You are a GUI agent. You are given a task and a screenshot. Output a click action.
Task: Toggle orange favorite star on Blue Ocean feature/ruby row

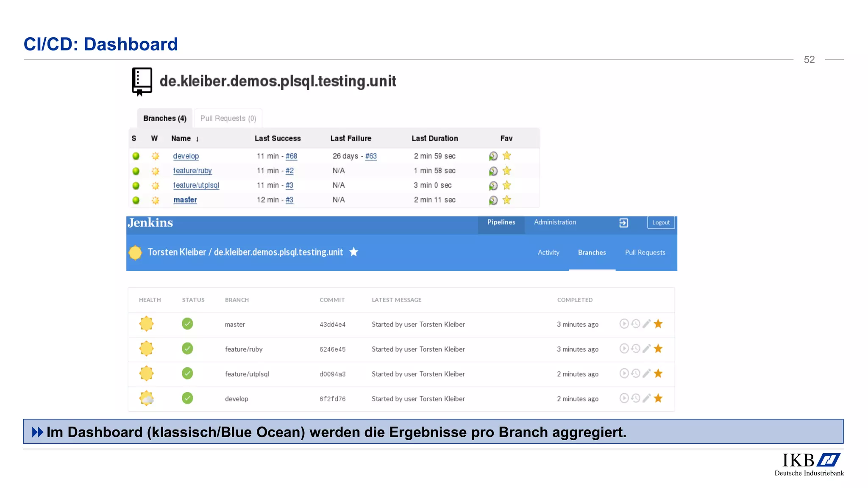point(658,349)
